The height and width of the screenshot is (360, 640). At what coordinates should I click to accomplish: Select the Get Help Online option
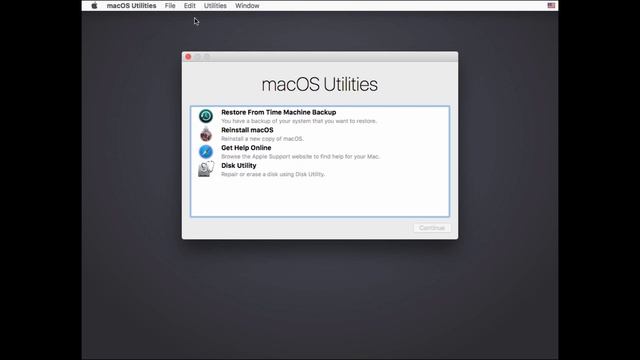246,148
